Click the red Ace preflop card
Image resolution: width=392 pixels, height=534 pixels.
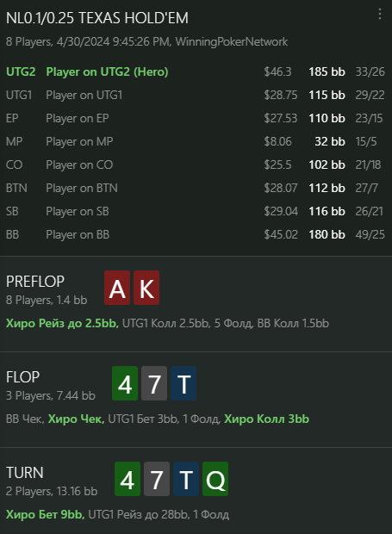tap(117, 288)
